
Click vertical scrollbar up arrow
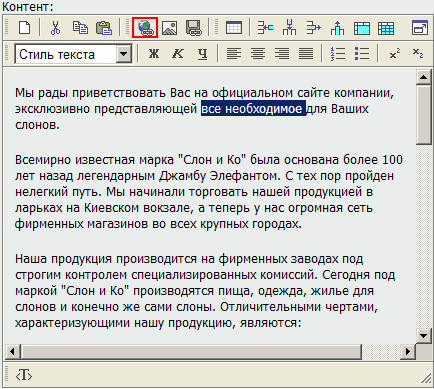pos(424,77)
